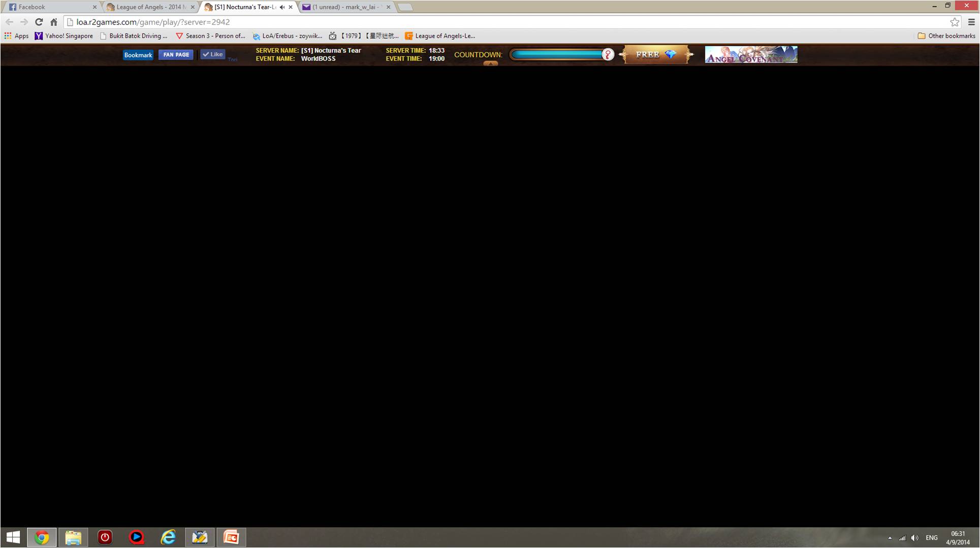Toggle the Facebook Like button
Viewport: 980px width, 548px height.
point(213,54)
